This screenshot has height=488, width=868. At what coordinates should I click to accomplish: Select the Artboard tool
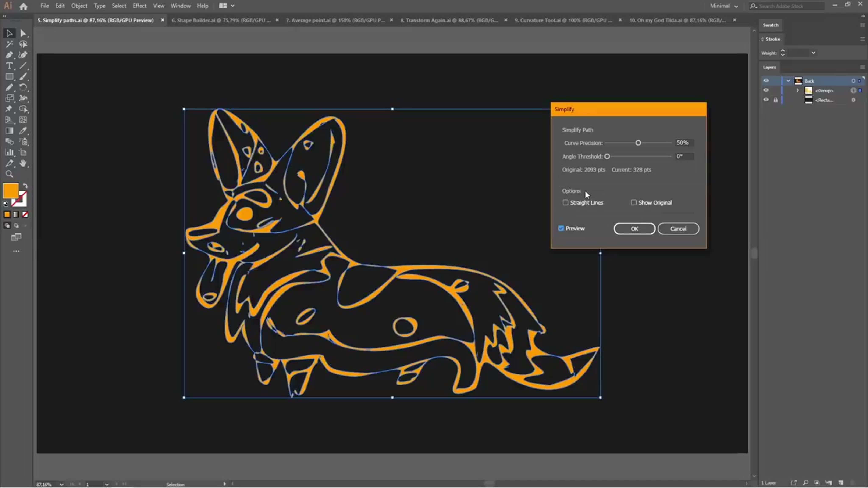point(23,152)
